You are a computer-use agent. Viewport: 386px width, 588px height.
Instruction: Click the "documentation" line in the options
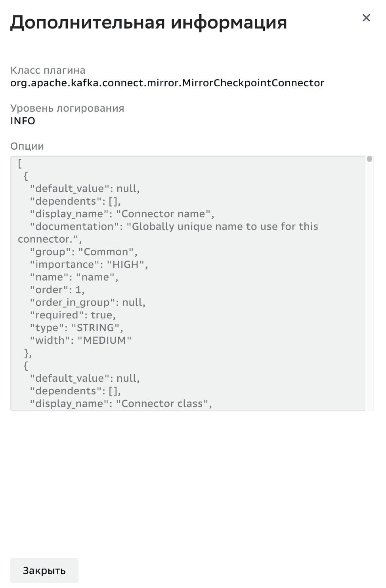pos(174,226)
